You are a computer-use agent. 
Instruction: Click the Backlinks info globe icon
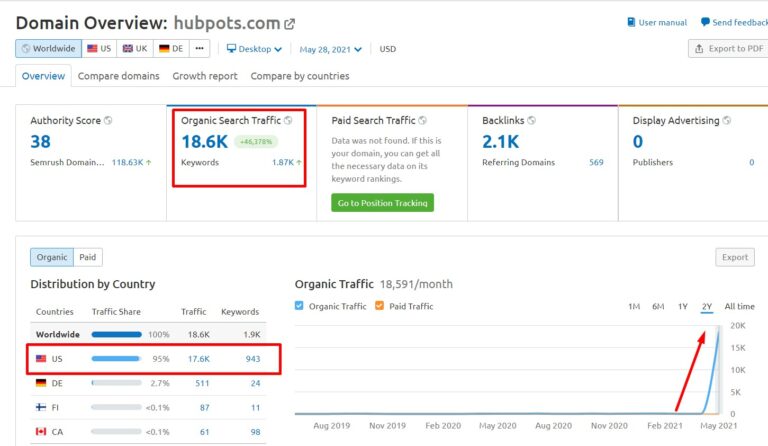click(x=532, y=121)
